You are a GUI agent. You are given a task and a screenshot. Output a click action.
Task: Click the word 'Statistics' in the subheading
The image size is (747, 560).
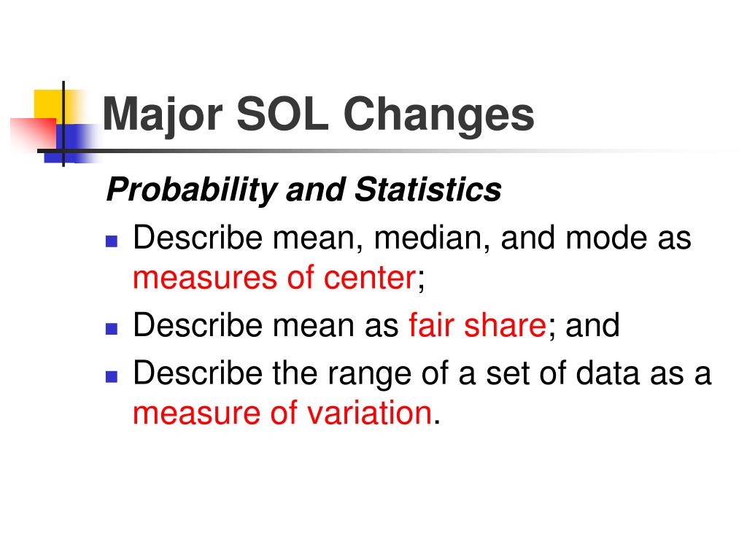[427, 189]
